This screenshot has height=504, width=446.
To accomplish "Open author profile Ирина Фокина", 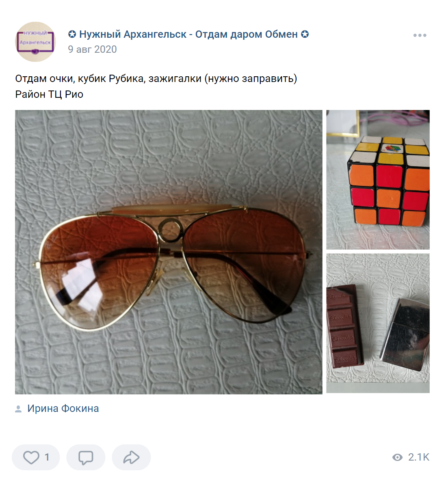I will click(x=63, y=408).
